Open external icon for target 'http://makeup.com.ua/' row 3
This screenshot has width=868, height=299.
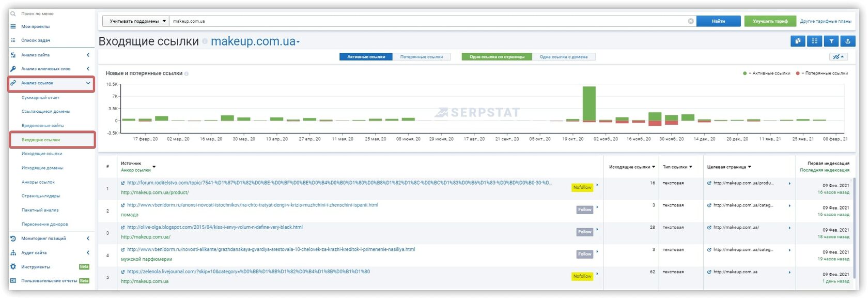click(x=709, y=228)
